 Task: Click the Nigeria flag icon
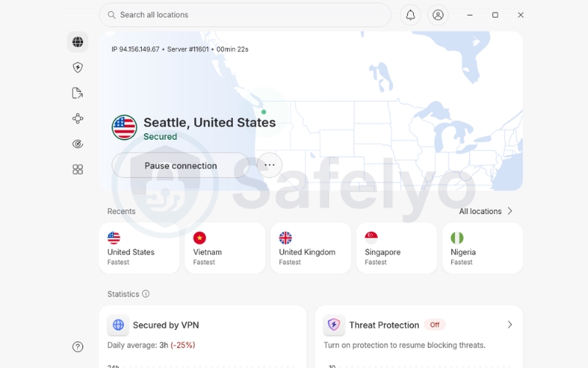(x=457, y=238)
